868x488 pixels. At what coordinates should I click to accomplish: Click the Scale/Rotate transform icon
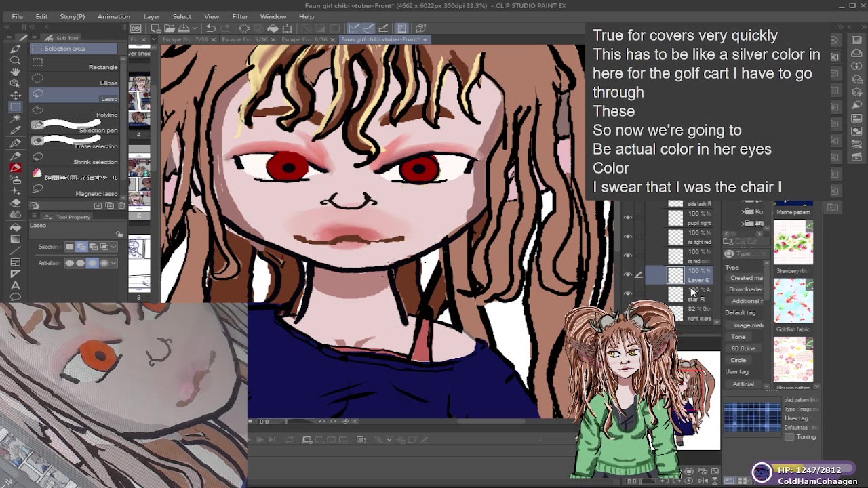pos(288,28)
